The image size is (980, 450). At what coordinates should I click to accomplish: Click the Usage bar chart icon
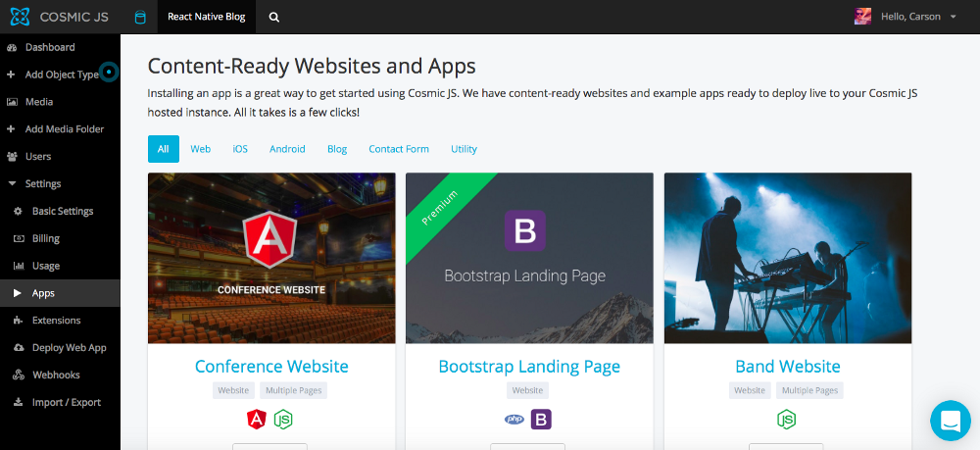coord(19,266)
